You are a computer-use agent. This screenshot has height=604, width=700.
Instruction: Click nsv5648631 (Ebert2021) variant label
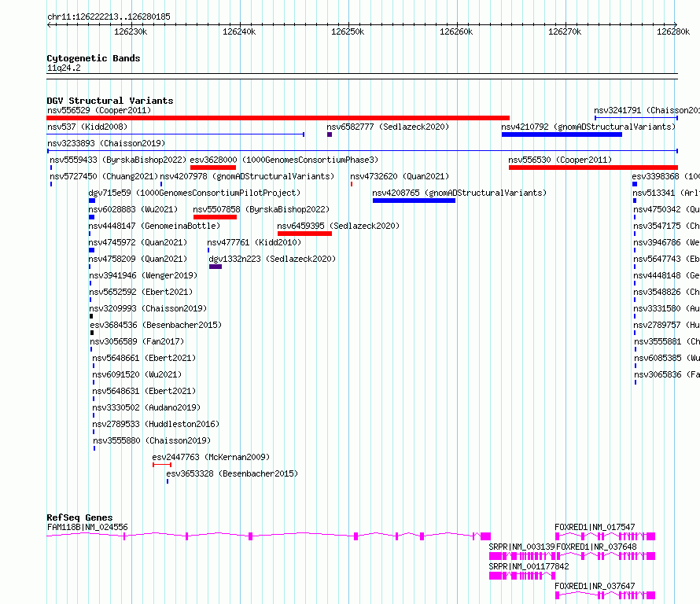144,391
